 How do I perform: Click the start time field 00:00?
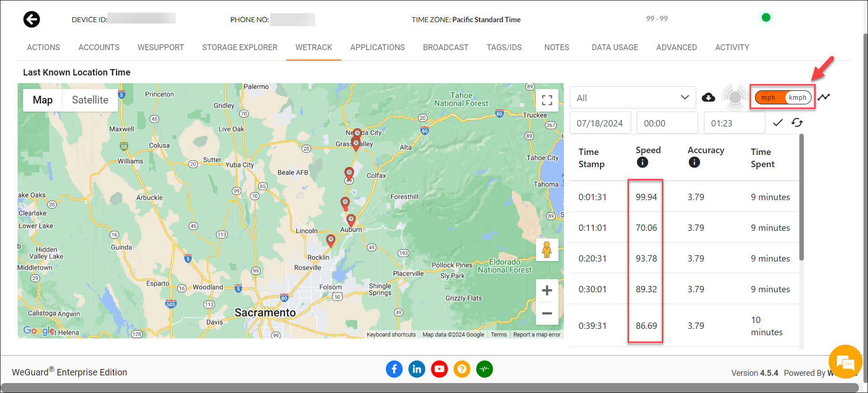click(667, 123)
